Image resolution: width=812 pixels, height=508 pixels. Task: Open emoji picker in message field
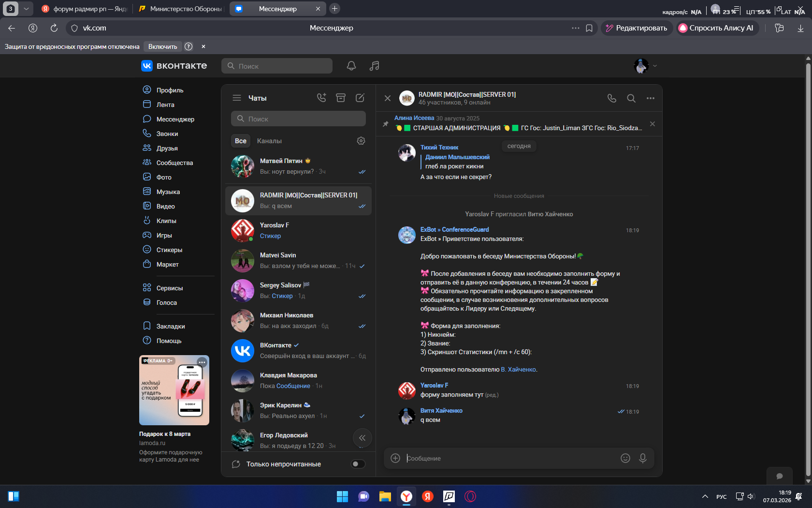(625, 458)
